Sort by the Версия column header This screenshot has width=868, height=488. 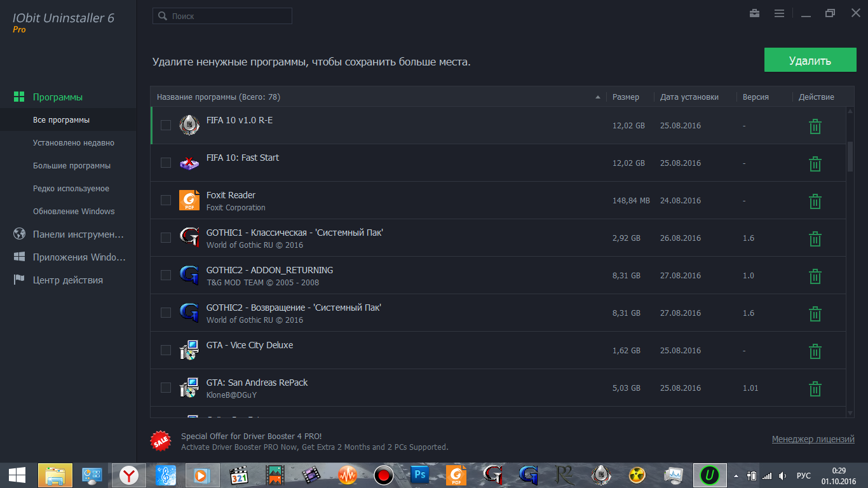756,97
